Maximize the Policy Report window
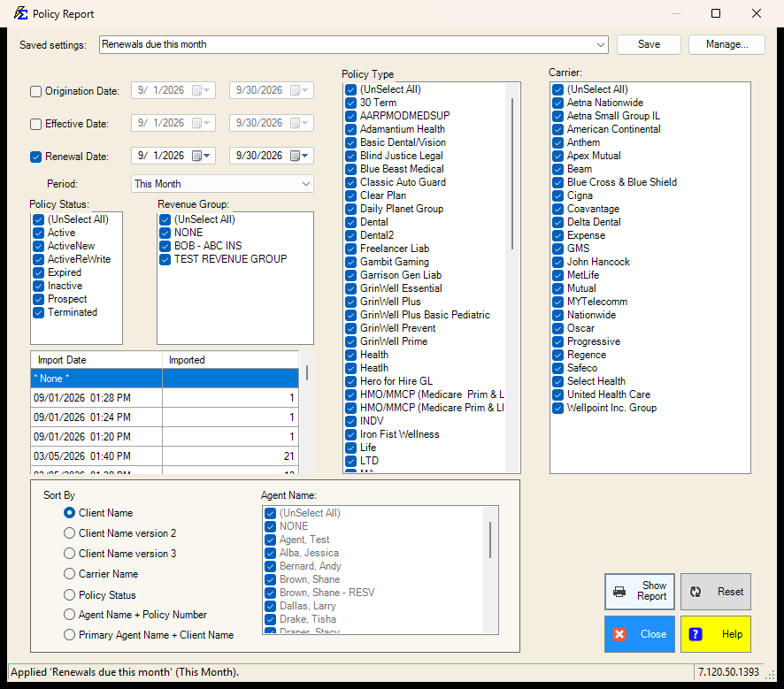784x689 pixels. 716,13
